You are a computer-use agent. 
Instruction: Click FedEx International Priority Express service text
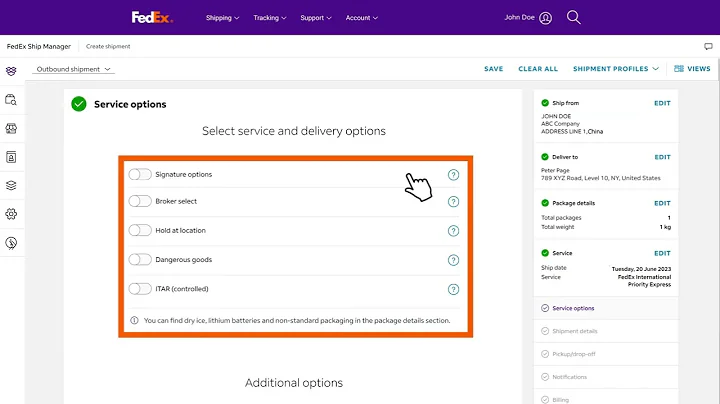pyautogui.click(x=644, y=281)
